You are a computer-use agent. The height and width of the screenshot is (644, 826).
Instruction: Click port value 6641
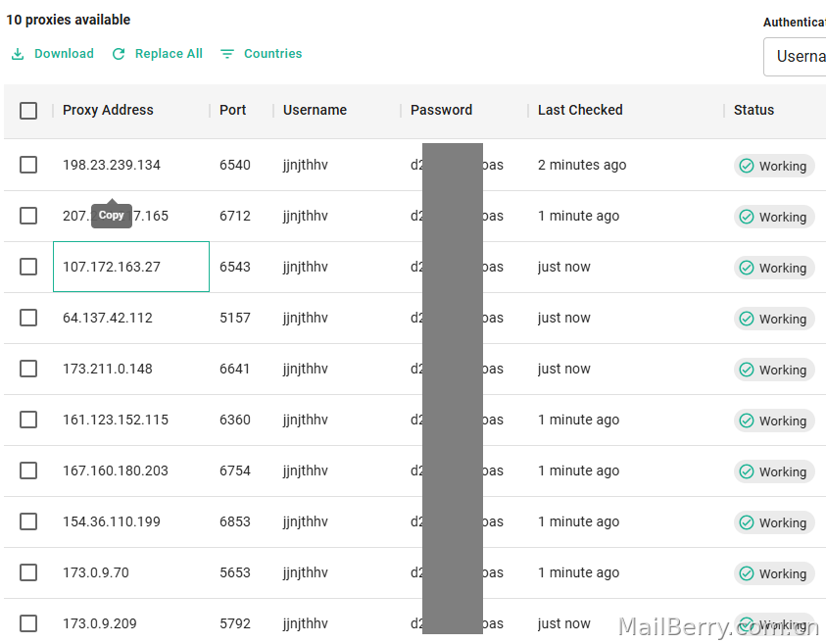click(235, 369)
